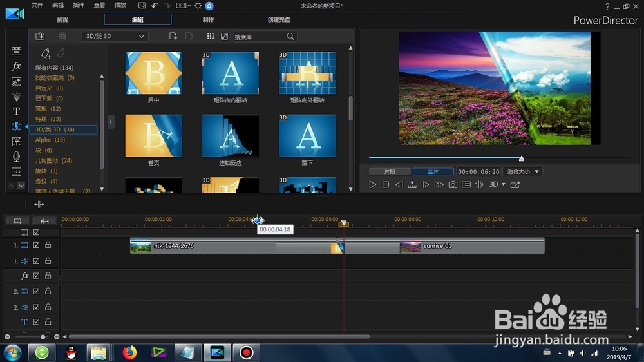
Task: Click the split clip tool icon
Action: pos(39,204)
